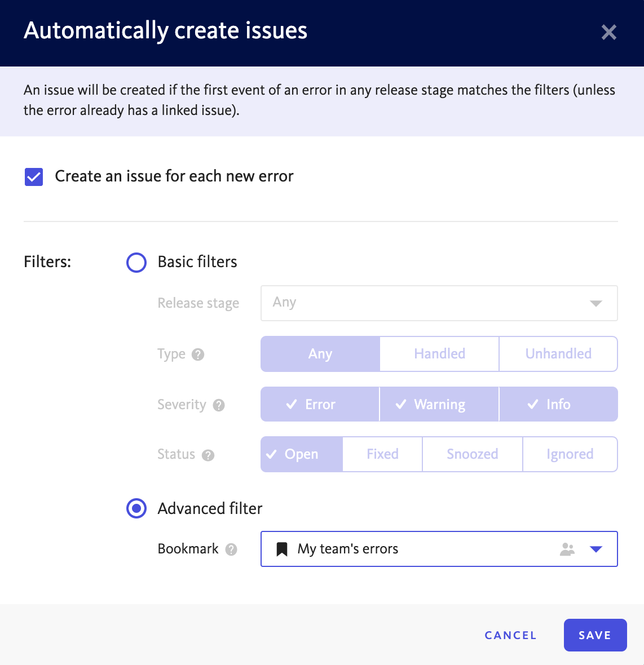This screenshot has width=644, height=665.
Task: Click the bookmark dropdown arrow
Action: tap(596, 549)
